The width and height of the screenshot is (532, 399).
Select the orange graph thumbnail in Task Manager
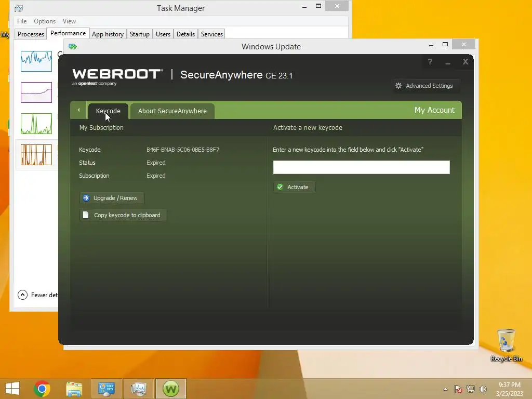click(36, 155)
